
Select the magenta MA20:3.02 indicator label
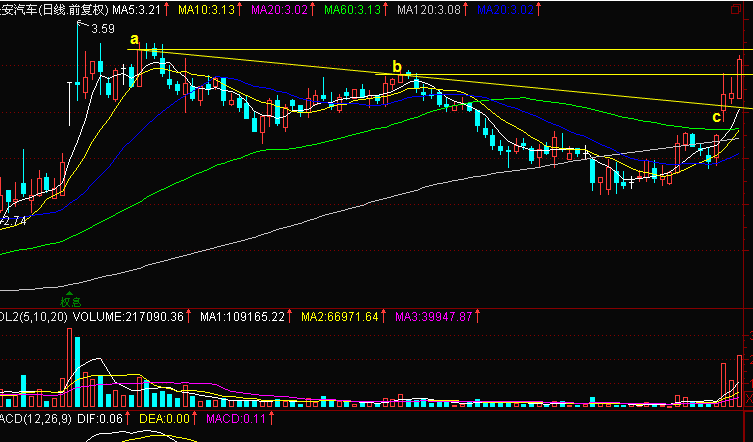point(281,9)
